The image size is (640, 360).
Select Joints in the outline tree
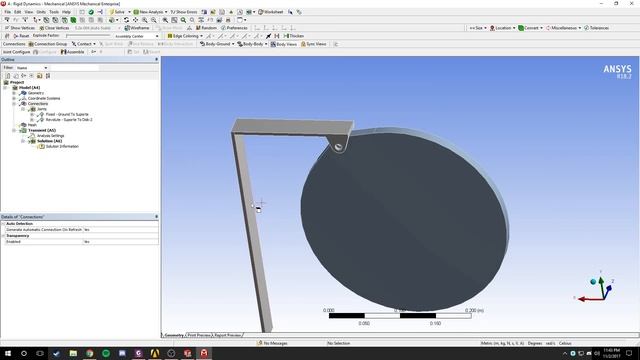point(42,109)
